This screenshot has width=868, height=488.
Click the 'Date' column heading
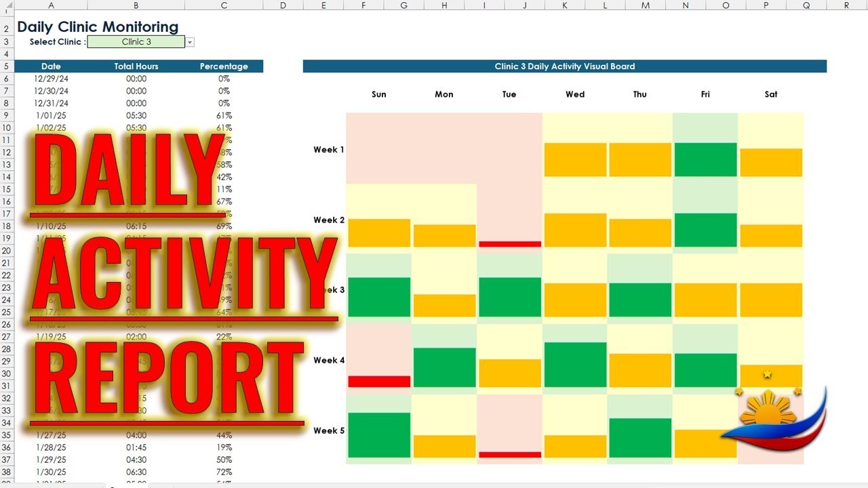tap(51, 66)
